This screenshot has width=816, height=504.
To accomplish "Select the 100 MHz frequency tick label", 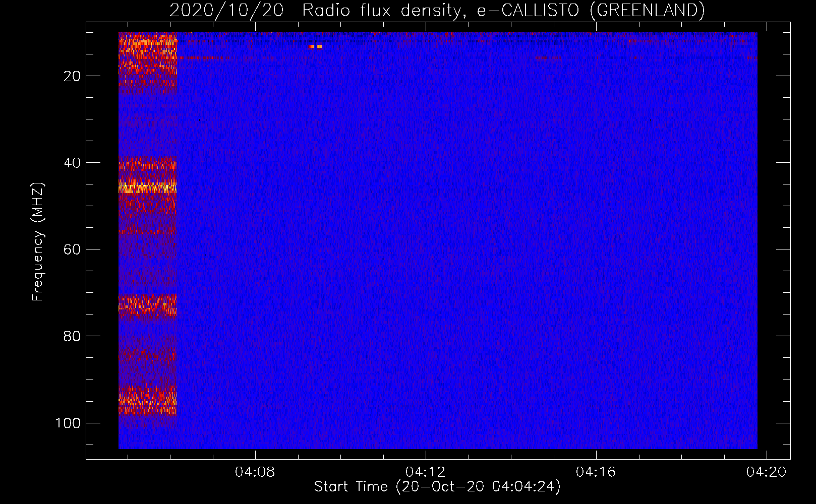I will tap(68, 423).
